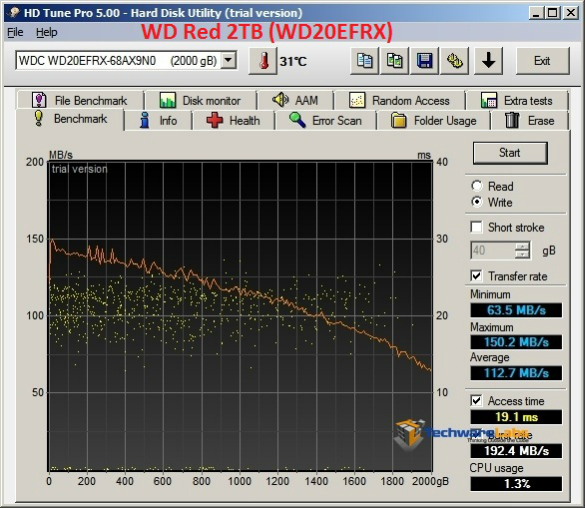Copy results text to clipboard icon
Image resolution: width=585 pixels, height=508 pixels.
(x=364, y=61)
